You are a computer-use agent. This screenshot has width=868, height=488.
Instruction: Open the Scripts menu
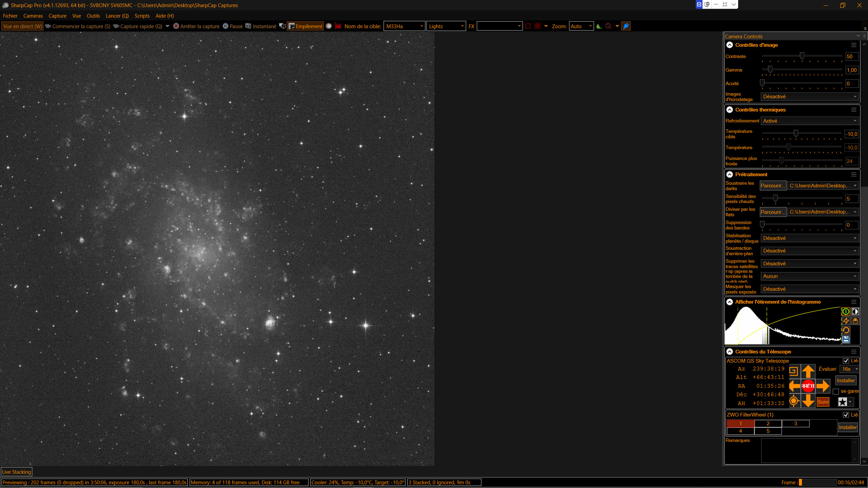tap(142, 16)
